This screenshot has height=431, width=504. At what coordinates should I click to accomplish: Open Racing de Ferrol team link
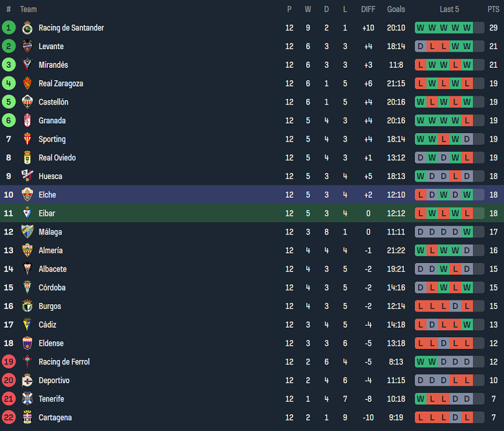point(64,362)
